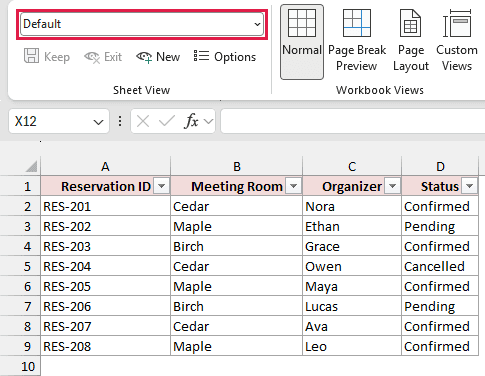The width and height of the screenshot is (485, 376).
Task: Click Maple cell in RES-202 row
Action: 236,226
